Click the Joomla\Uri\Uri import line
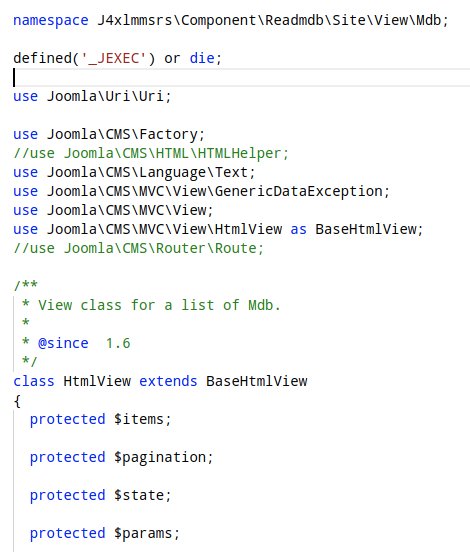Image resolution: width=470 pixels, height=552 pixels. pyautogui.click(x=92, y=96)
